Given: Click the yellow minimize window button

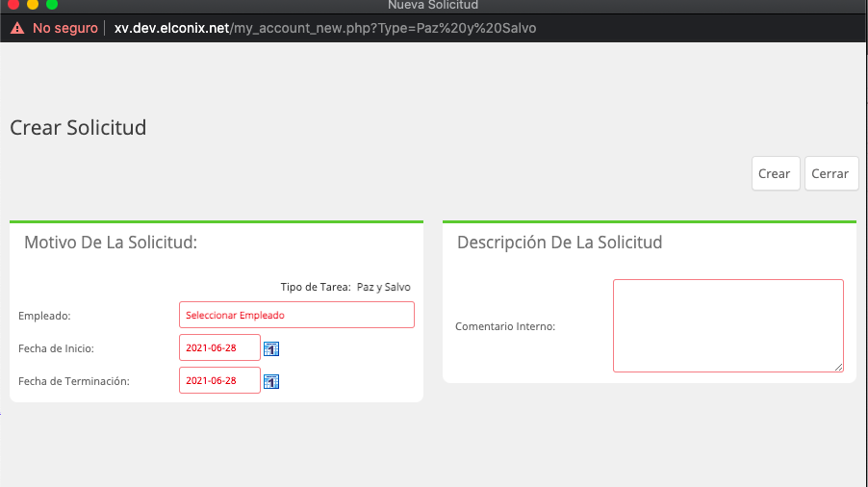Looking at the screenshot, I should tap(33, 5).
